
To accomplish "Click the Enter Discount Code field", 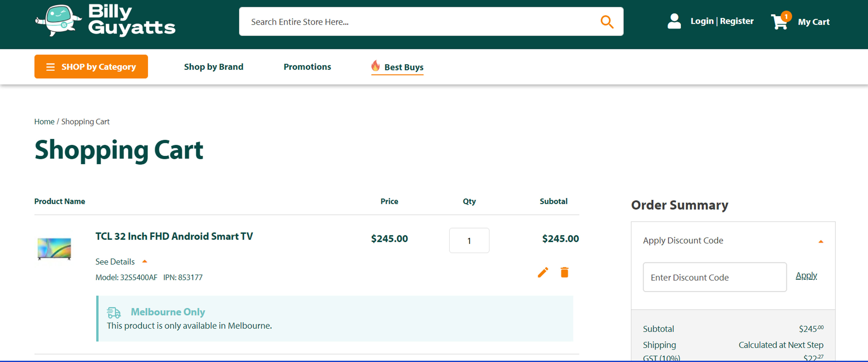I will [715, 277].
